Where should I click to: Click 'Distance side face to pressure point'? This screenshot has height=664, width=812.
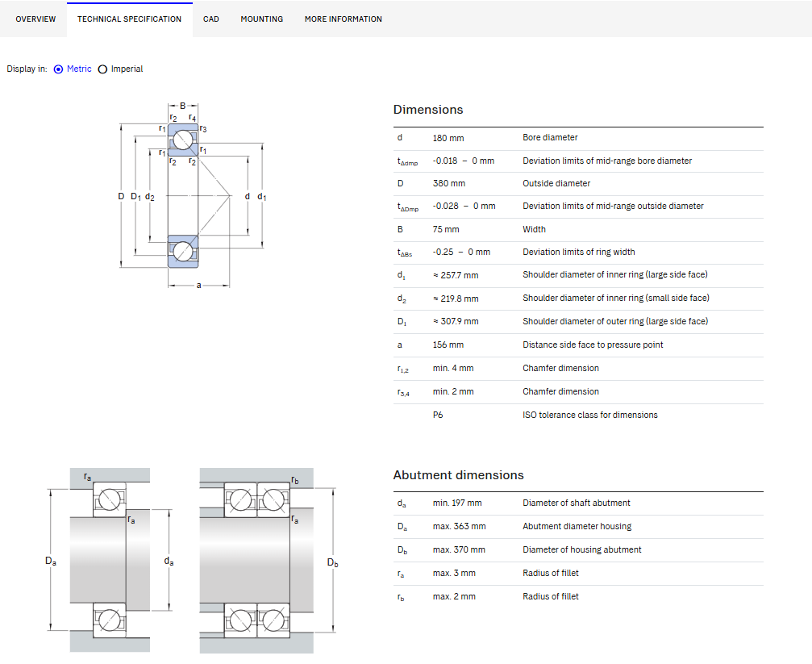(593, 345)
